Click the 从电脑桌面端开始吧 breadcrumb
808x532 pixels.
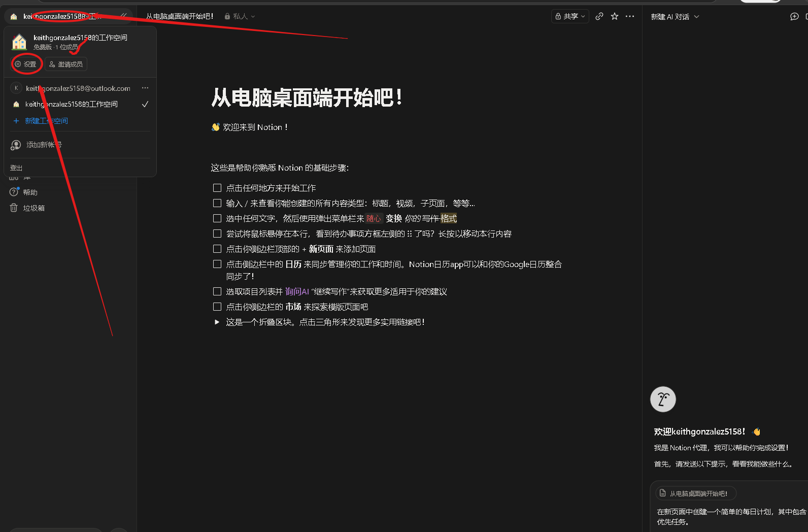(180, 16)
